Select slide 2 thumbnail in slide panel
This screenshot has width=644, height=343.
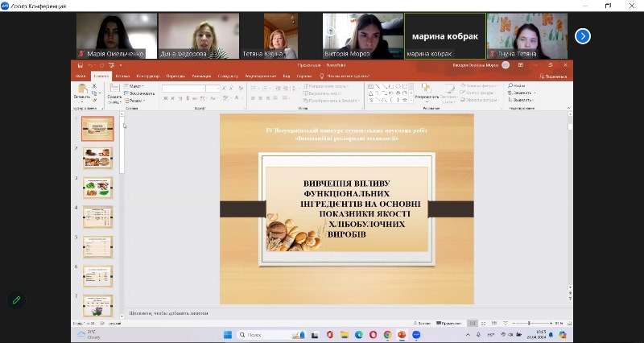point(98,157)
